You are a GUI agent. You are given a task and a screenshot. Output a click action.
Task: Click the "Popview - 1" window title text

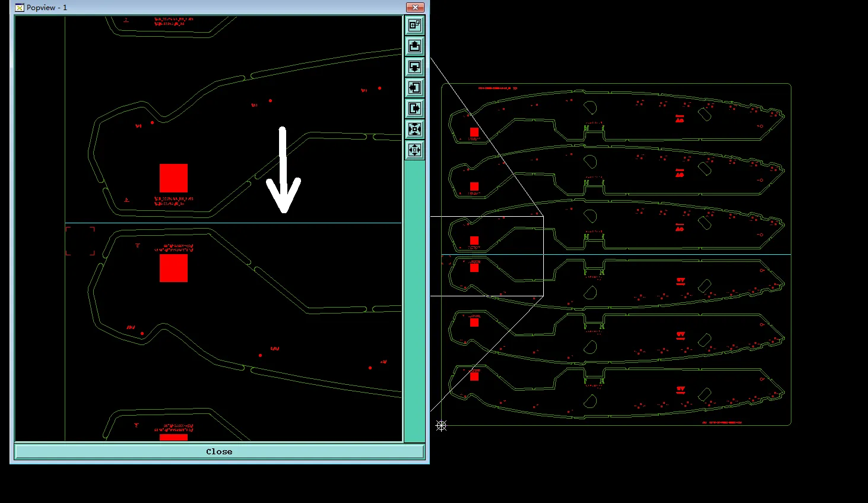coord(47,8)
